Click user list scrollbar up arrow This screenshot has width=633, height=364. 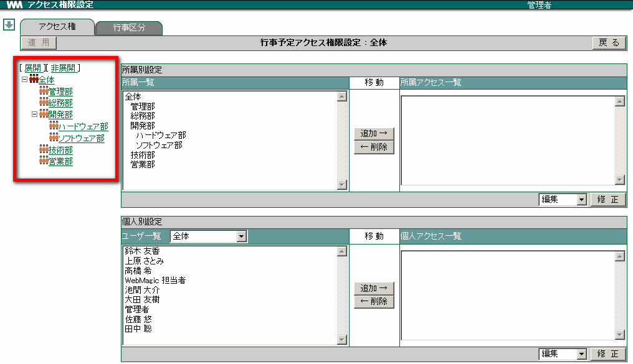point(342,251)
